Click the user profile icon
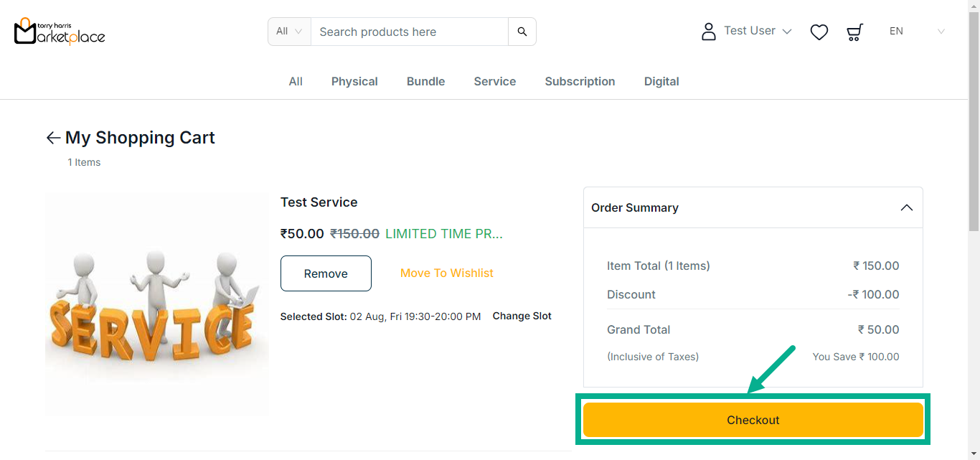The height and width of the screenshot is (460, 980). pos(708,32)
